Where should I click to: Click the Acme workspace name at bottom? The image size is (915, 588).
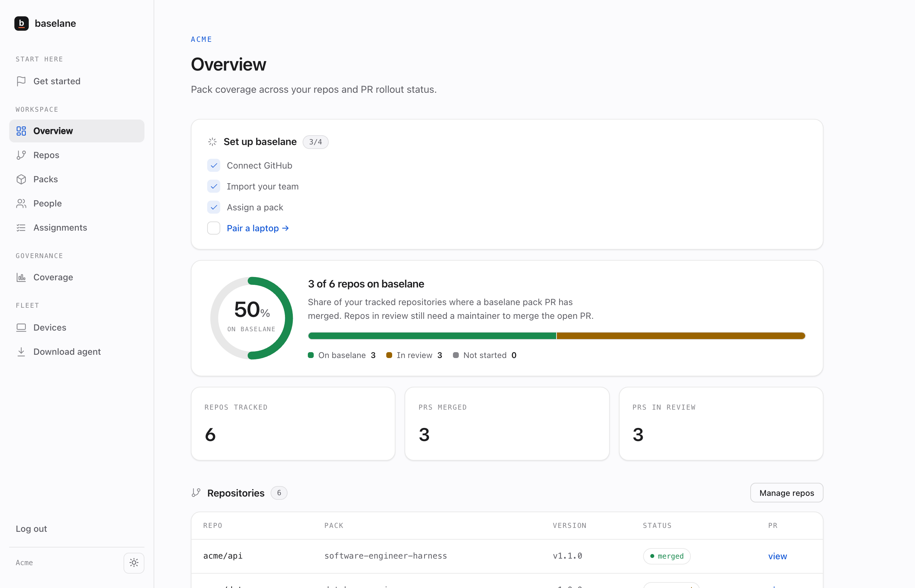point(24,563)
